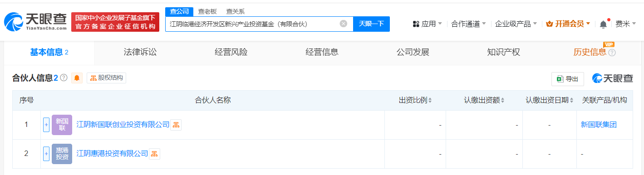Screen dimensions: 644x175
Task: Click inside the company search input field
Action: coord(253,24)
